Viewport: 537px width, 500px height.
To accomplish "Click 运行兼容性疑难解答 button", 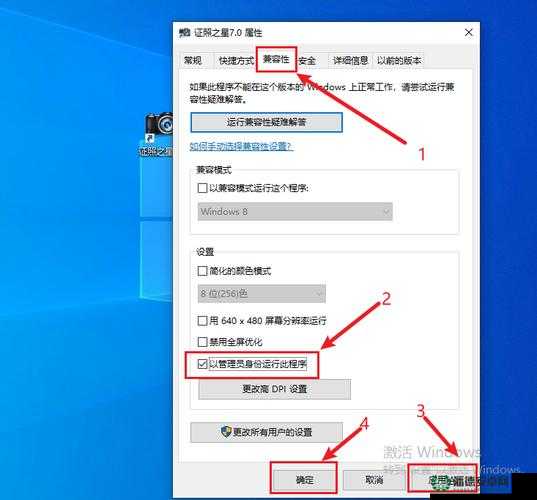I will coord(266,122).
